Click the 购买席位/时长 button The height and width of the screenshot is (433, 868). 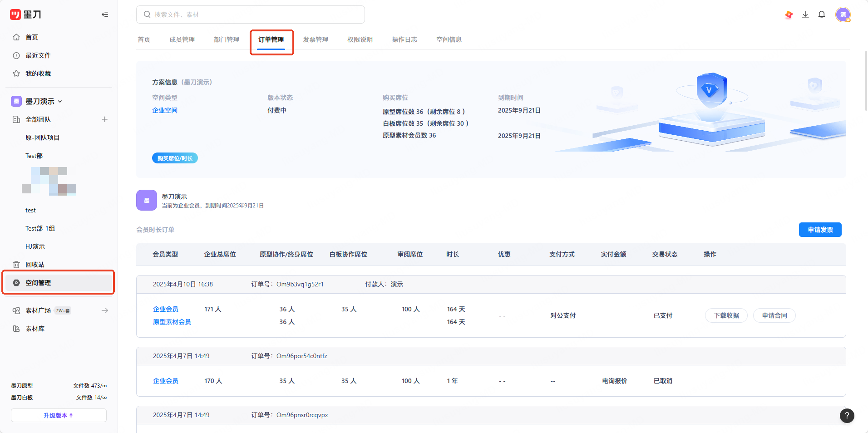click(x=175, y=158)
